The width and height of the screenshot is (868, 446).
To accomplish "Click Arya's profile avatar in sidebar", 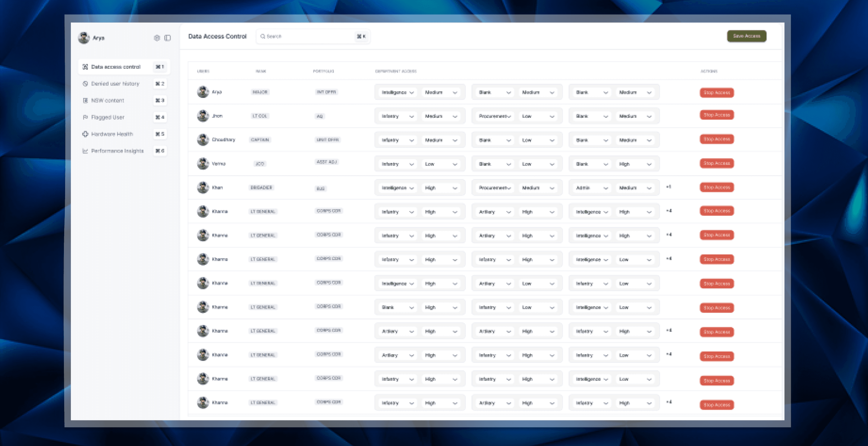I will tap(83, 38).
